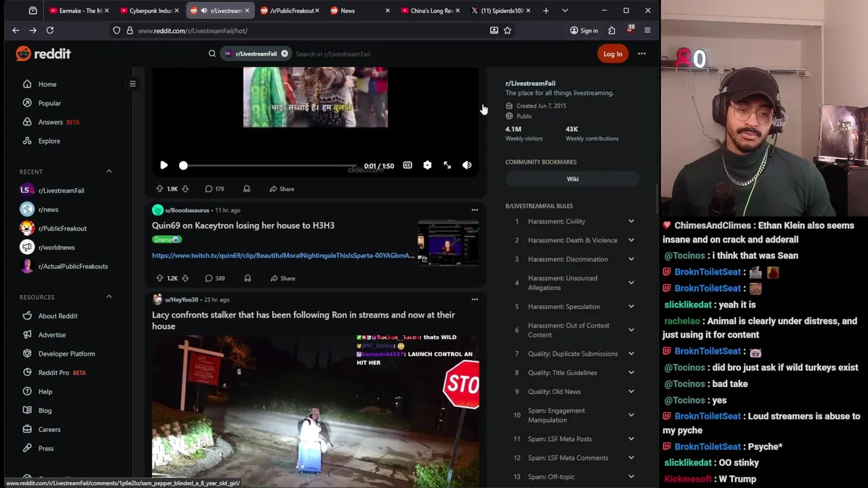Image resolution: width=868 pixels, height=488 pixels.
Task: Upvote the Quin69 post
Action: 159,279
